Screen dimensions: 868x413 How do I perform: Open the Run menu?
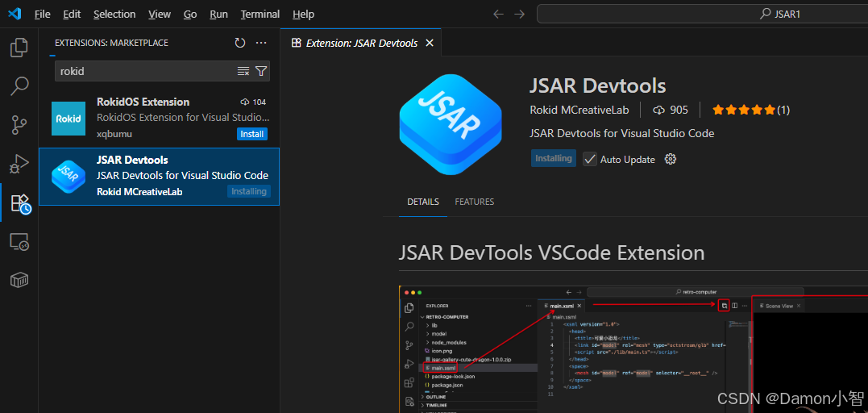(x=218, y=15)
